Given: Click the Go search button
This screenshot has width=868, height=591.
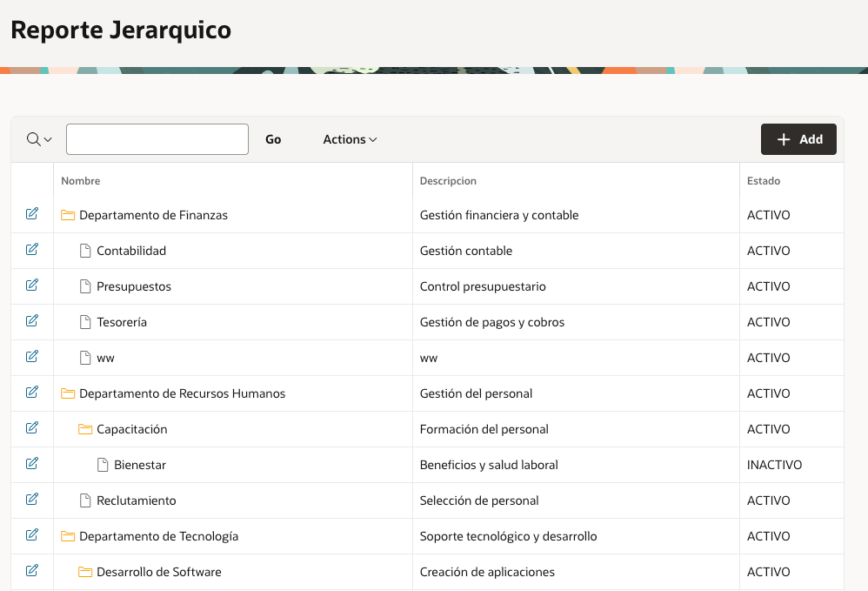Looking at the screenshot, I should [273, 139].
